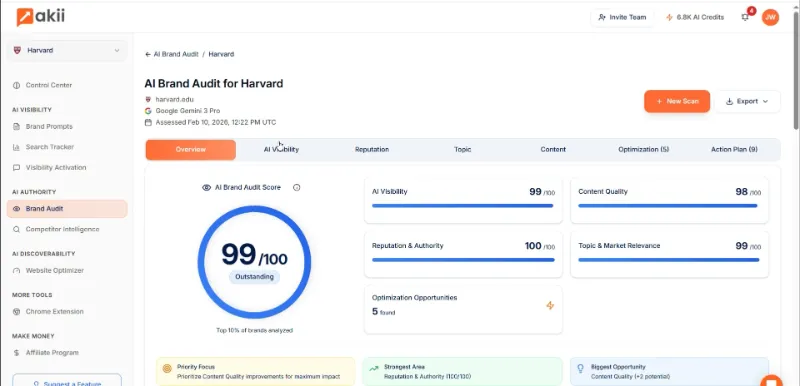The height and width of the screenshot is (386, 800).
Task: Open the Harvard workspace dropdown
Action: (x=67, y=50)
